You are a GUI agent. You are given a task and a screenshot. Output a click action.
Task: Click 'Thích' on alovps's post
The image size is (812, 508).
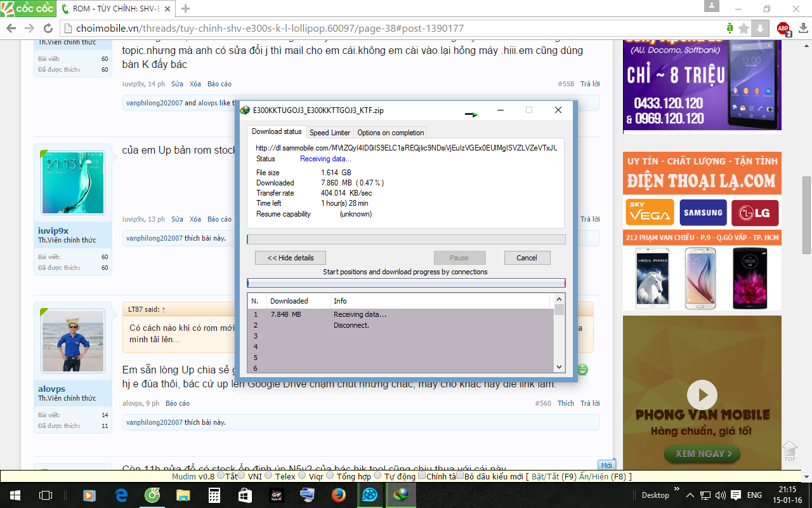[x=566, y=403]
